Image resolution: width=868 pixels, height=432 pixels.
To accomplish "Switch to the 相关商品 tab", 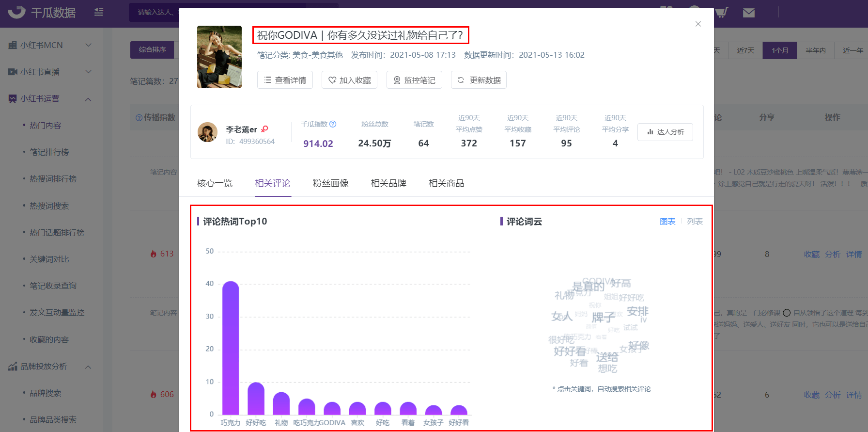I will click(x=447, y=183).
